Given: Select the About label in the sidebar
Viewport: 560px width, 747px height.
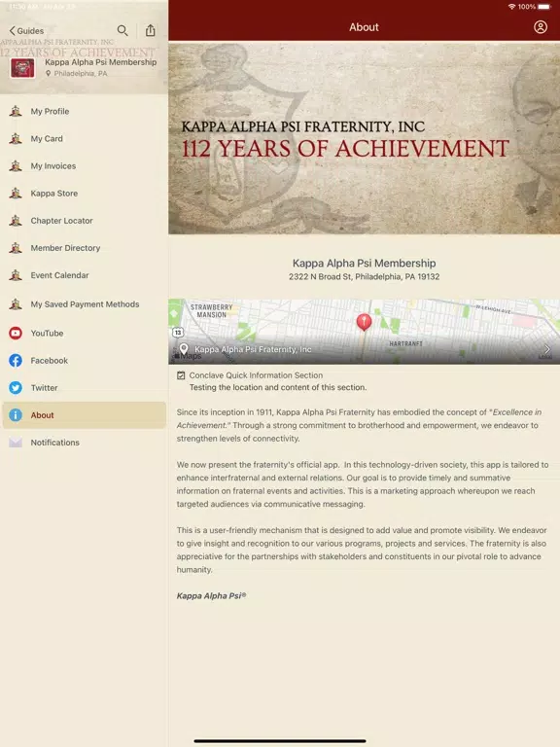Looking at the screenshot, I should coord(43,415).
